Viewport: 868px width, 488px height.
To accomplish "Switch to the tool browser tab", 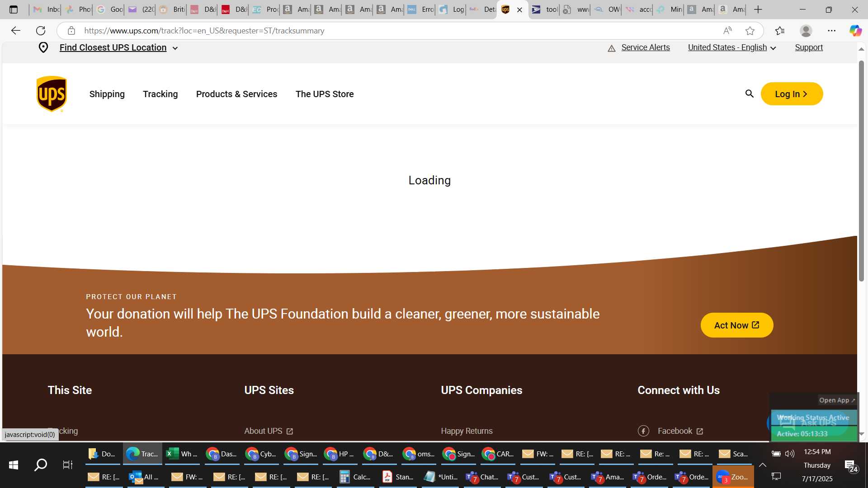I will [x=544, y=9].
